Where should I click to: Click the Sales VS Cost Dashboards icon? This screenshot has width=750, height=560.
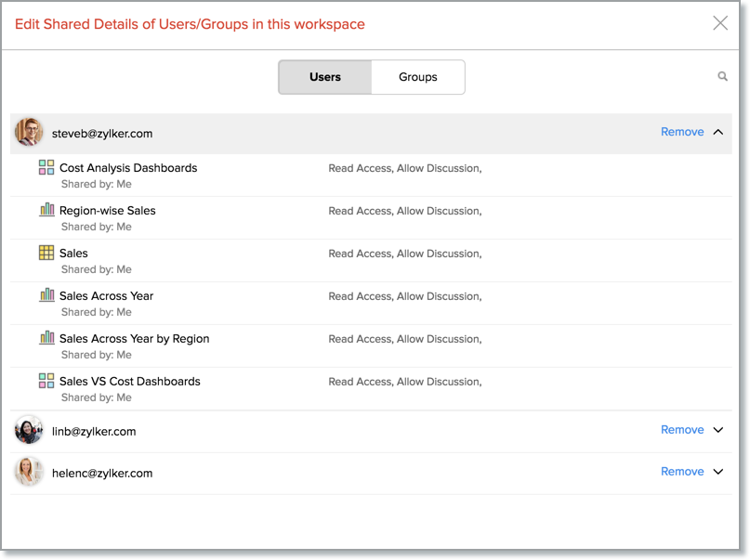pos(46,381)
